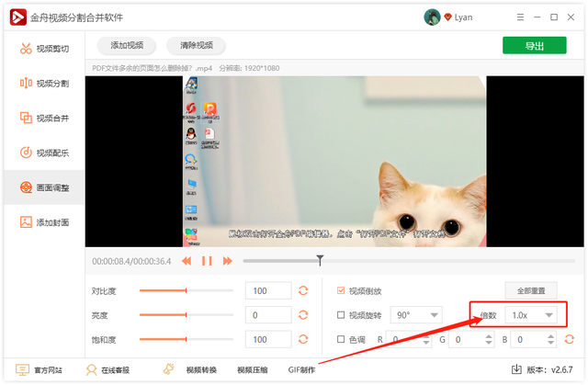Adjust the 亮度 brightness slider
This screenshot has height=385, width=588.
187,315
